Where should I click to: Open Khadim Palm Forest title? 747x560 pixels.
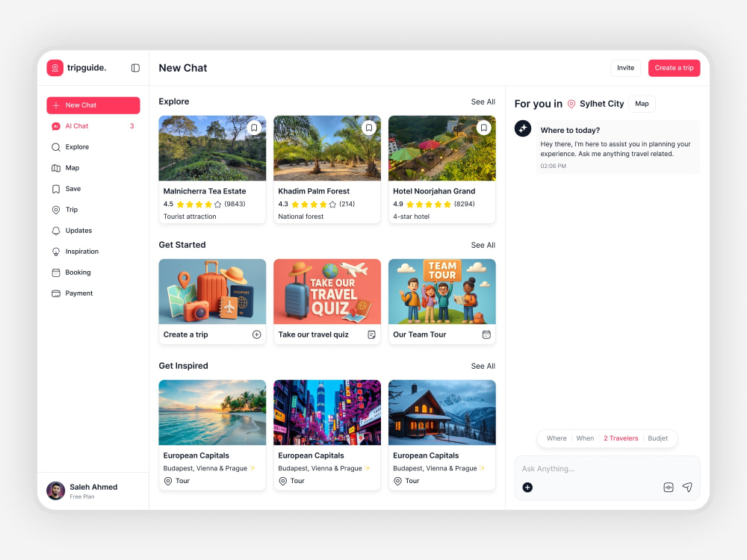(x=314, y=191)
